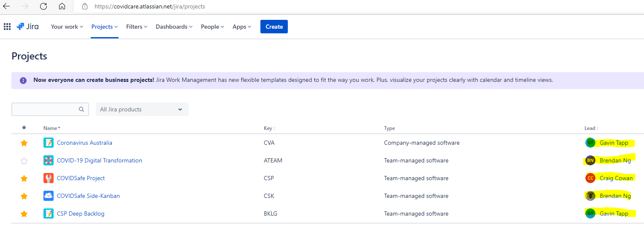Click the ATEAM key cell
The width and height of the screenshot is (644, 227).
[x=273, y=160]
